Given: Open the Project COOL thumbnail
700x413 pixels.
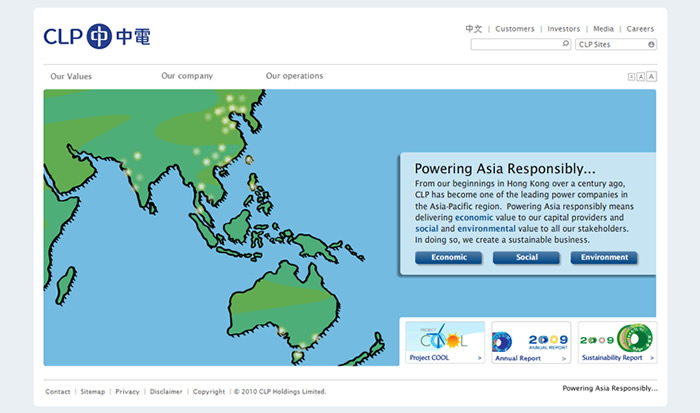Looking at the screenshot, I should (445, 342).
